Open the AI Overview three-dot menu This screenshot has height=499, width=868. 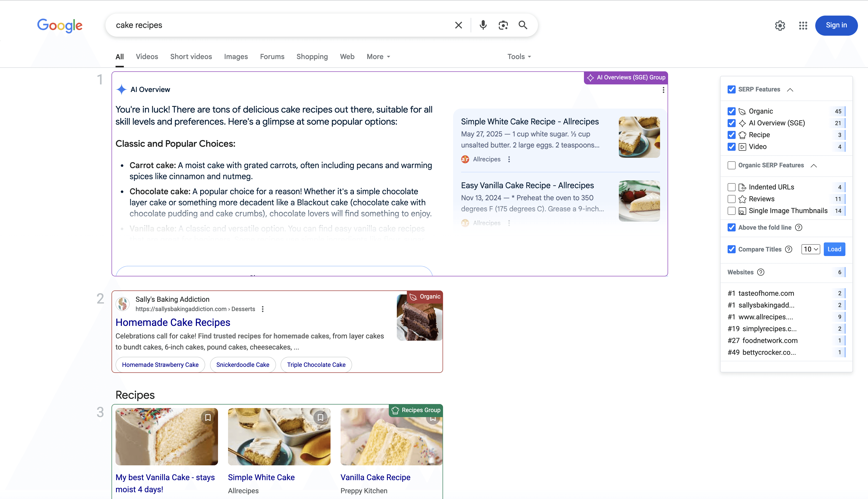[x=663, y=90]
